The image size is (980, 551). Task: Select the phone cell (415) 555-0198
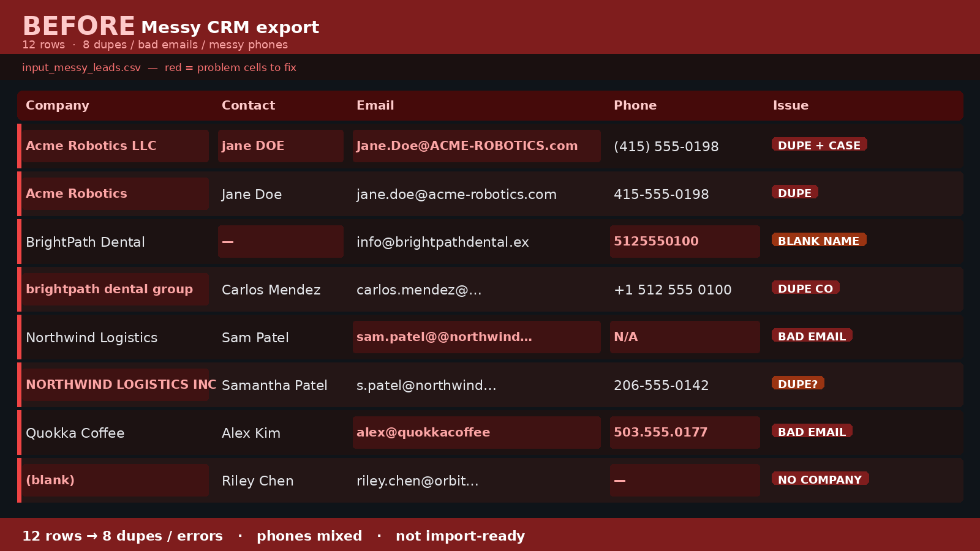666,146
